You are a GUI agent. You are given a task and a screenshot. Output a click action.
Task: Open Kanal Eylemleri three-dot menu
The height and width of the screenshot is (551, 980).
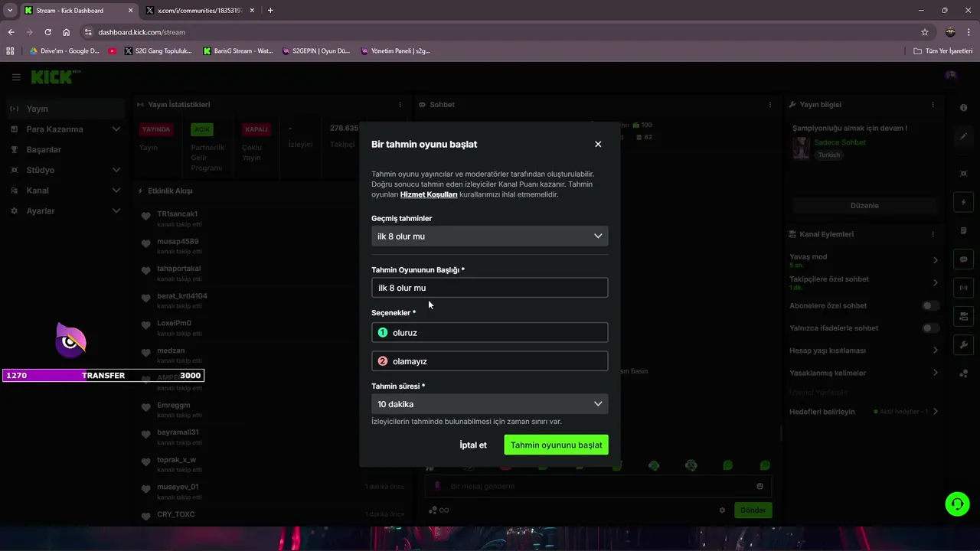pyautogui.click(x=933, y=234)
